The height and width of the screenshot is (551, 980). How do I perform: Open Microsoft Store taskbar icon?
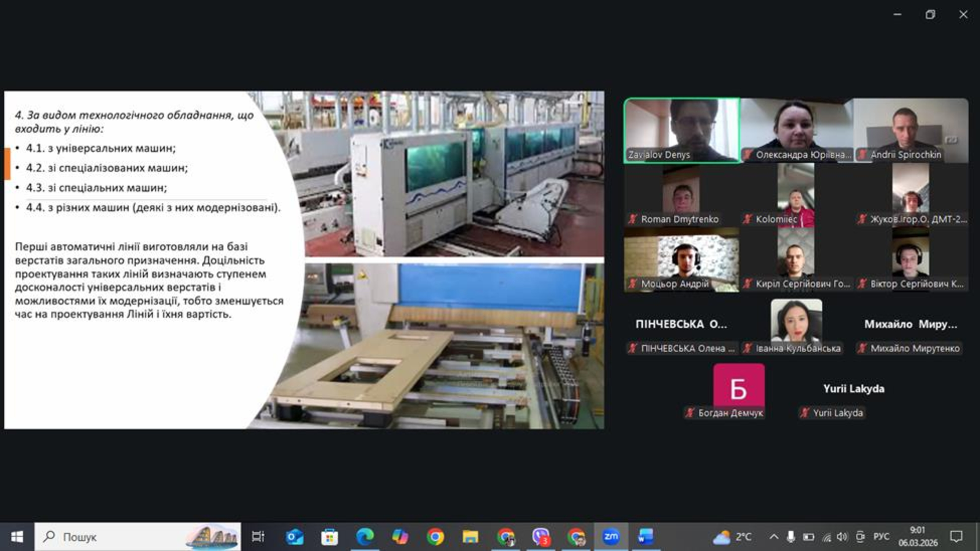pos(330,537)
